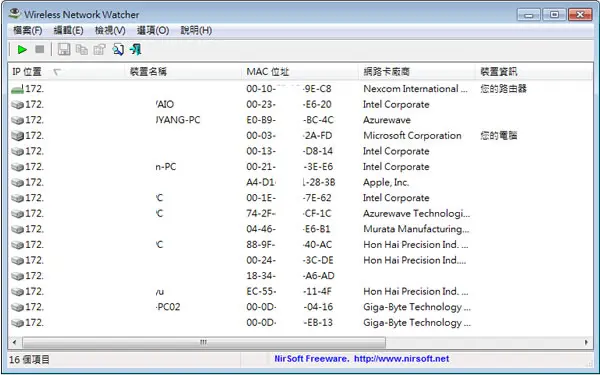
Task: Sort by the MAC 位址 column header
Action: coord(300,72)
